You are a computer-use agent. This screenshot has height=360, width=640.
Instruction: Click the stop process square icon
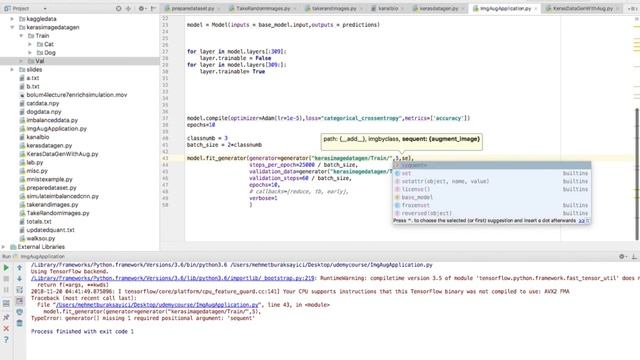[6, 279]
